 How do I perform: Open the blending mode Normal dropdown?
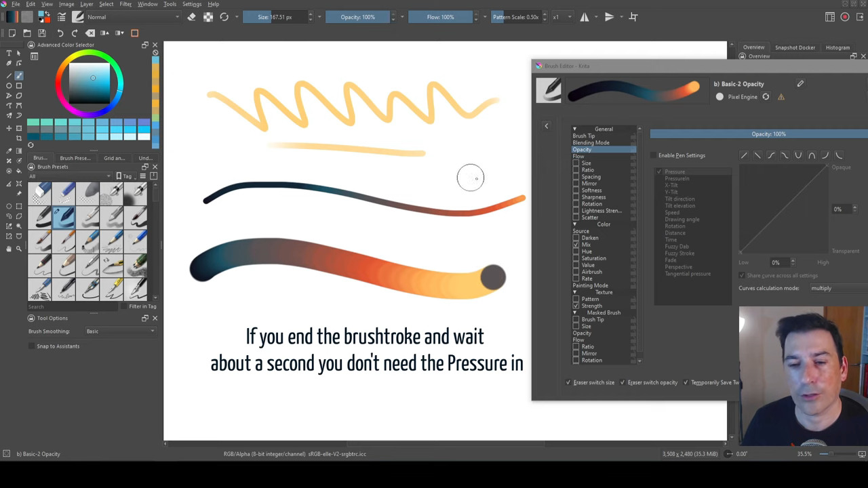(x=132, y=17)
